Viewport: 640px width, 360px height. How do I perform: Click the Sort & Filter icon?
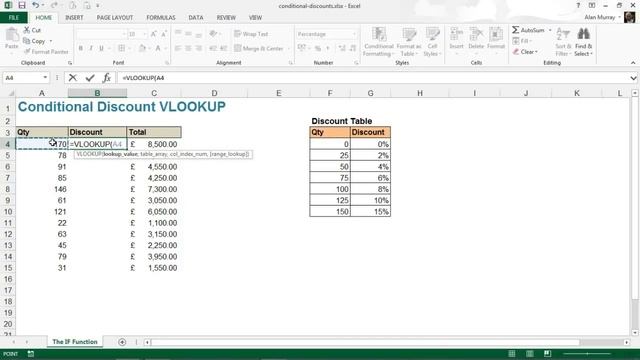pyautogui.click(x=563, y=35)
